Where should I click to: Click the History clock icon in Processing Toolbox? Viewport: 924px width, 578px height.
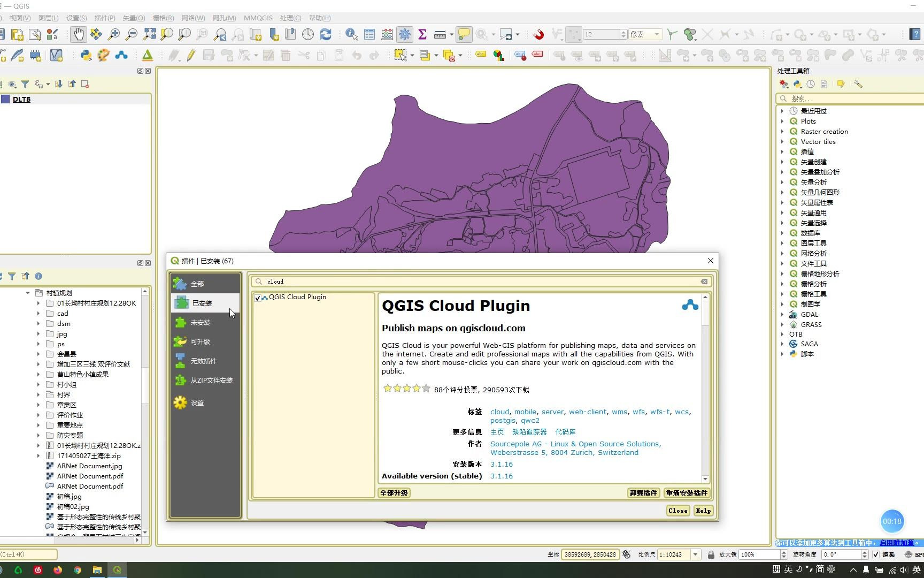811,84
